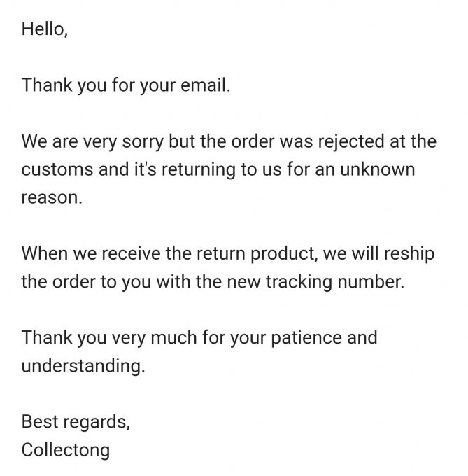This screenshot has height=476, width=468.
Task: Click the word 'reason.'
Action: pyautogui.click(x=52, y=198)
